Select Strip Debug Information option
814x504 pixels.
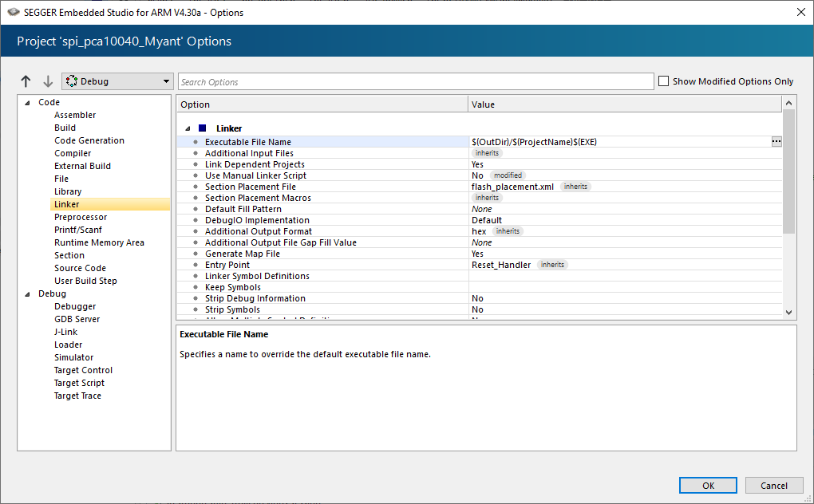pyautogui.click(x=255, y=298)
